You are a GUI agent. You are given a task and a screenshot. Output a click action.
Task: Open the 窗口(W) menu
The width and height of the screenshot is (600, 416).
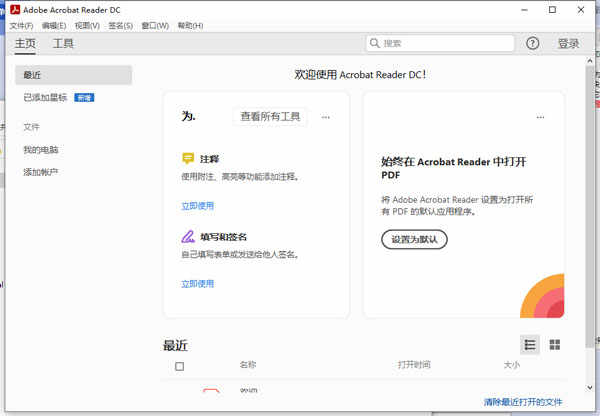pos(155,26)
